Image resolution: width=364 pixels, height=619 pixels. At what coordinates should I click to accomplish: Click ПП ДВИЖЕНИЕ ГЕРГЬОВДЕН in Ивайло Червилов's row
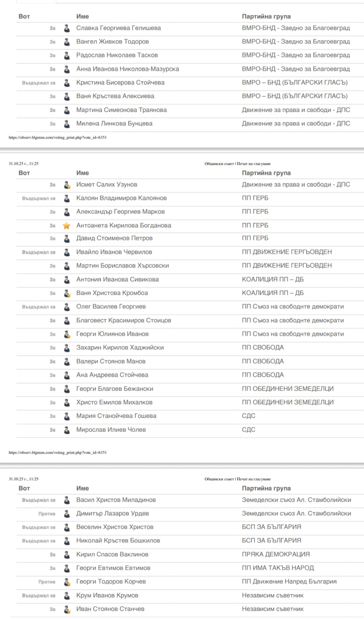[287, 252]
